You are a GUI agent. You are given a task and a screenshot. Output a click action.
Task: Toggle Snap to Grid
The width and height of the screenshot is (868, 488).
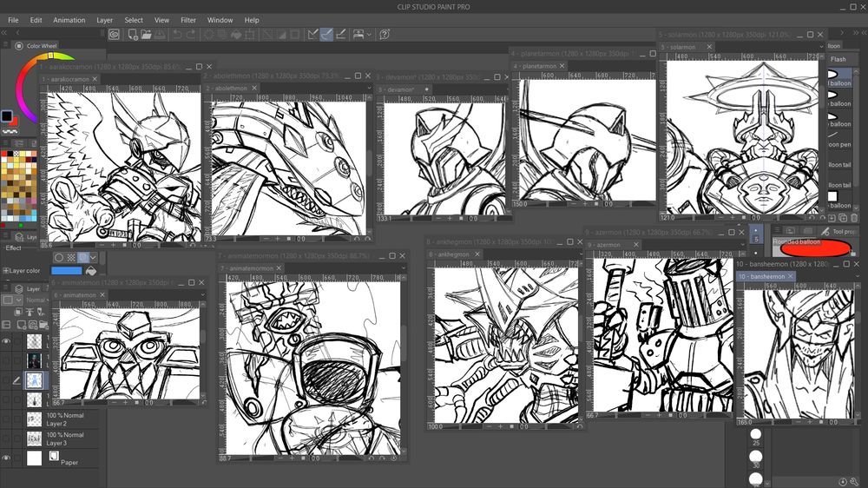341,35
